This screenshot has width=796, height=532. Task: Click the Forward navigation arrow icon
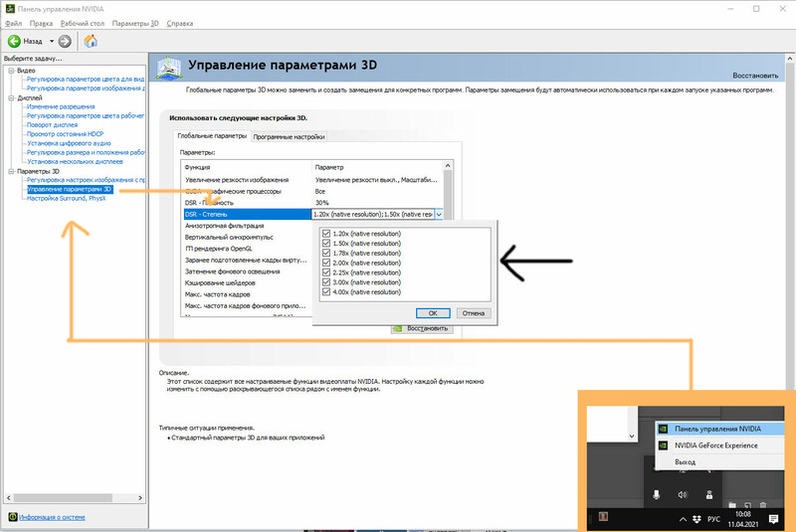pos(65,41)
